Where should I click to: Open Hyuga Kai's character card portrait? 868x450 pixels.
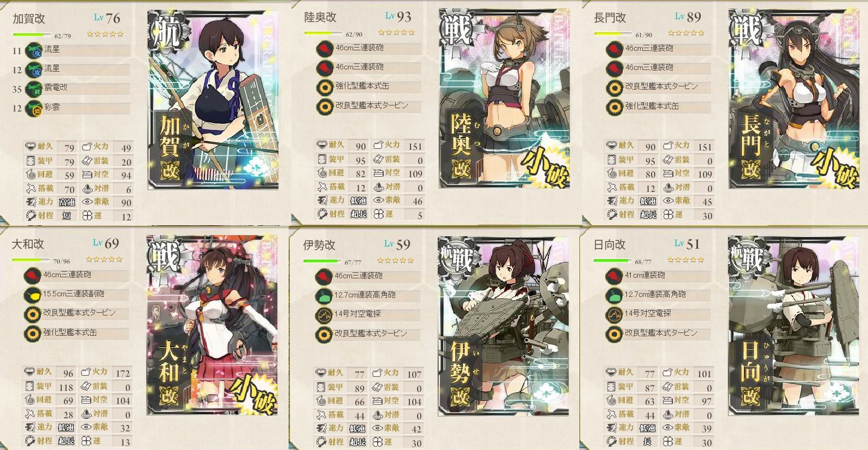point(794,326)
